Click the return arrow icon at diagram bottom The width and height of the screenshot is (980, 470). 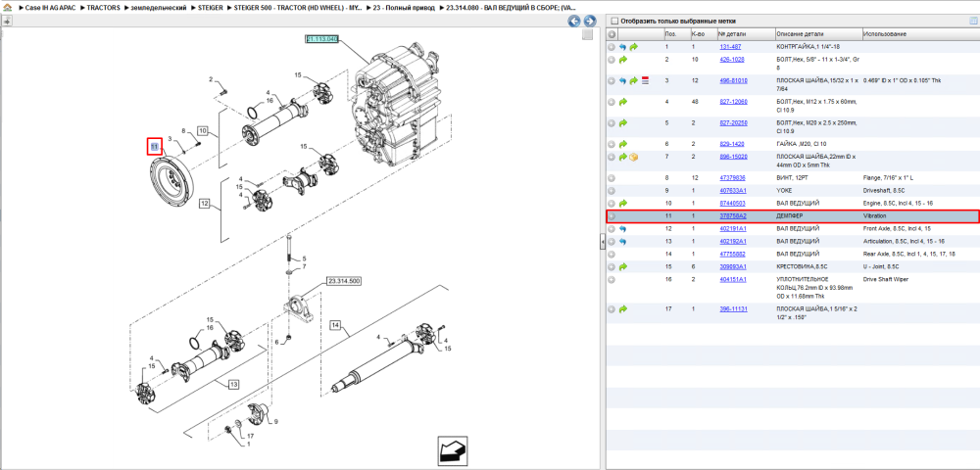(x=454, y=450)
